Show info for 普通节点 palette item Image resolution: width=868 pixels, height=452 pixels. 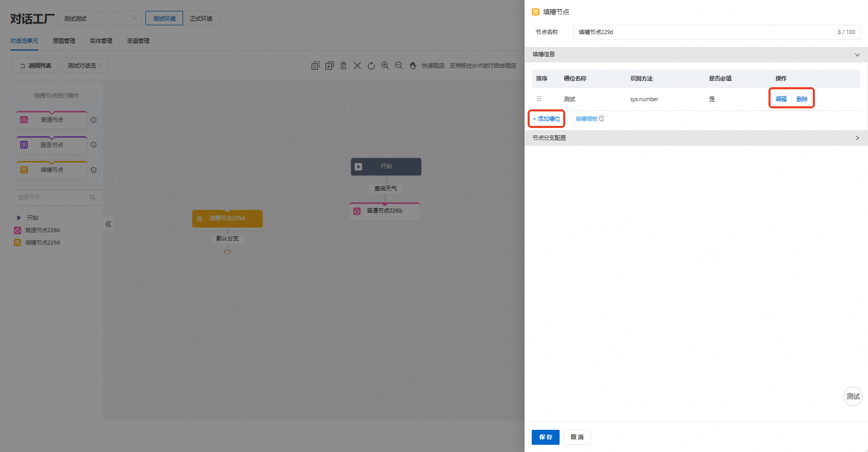tap(93, 120)
